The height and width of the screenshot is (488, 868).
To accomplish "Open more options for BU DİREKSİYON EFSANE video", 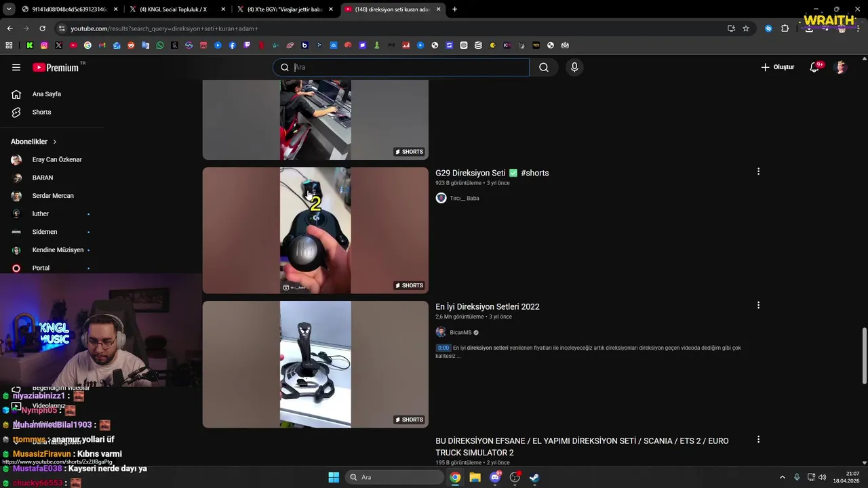I will pyautogui.click(x=758, y=439).
